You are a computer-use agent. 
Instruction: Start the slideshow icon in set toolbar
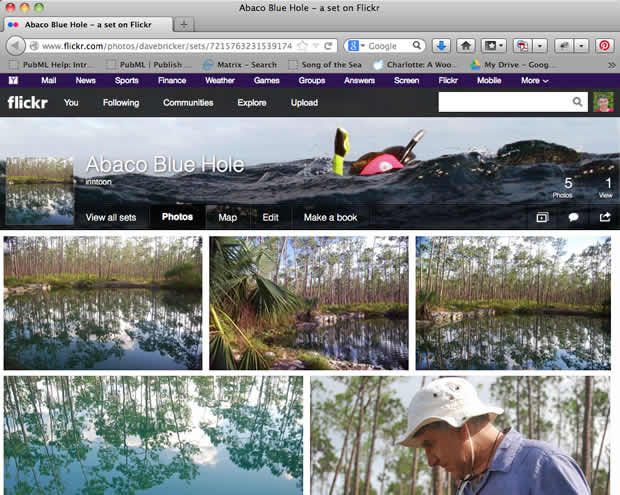tap(542, 217)
